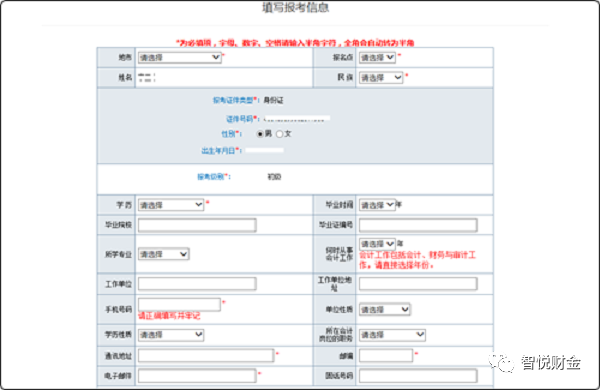Expand the 学历 education dropdown
Viewport: 600px width, 390px height.
(171, 205)
